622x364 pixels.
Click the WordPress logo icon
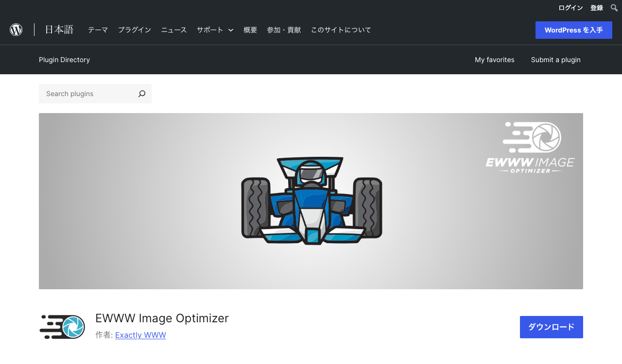pyautogui.click(x=16, y=30)
